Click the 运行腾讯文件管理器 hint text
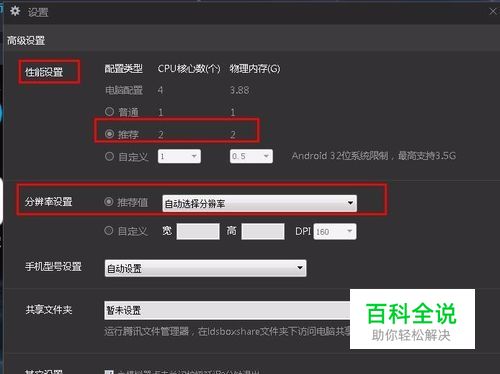This screenshot has width=500, height=374. 227,331
